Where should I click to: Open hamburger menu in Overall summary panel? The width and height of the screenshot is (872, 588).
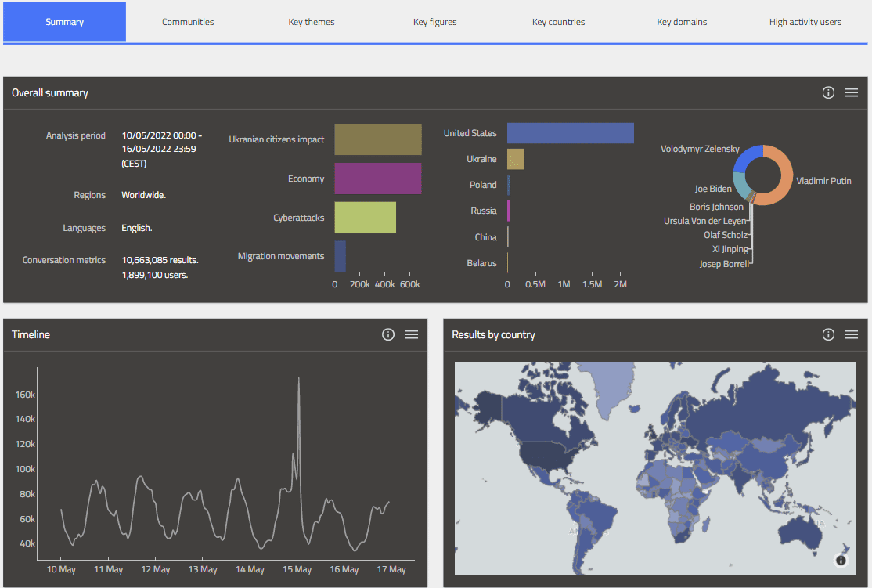click(852, 92)
